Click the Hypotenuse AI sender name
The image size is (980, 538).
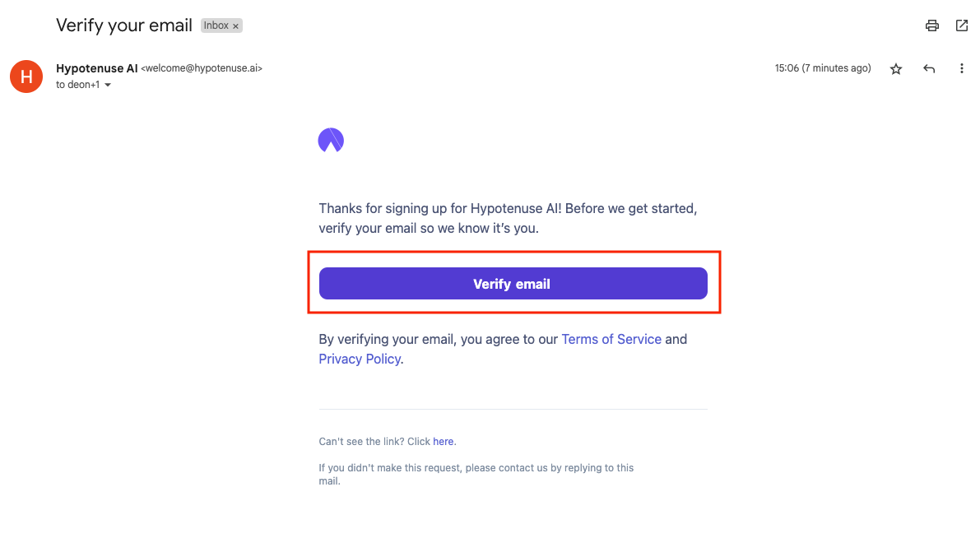(96, 68)
